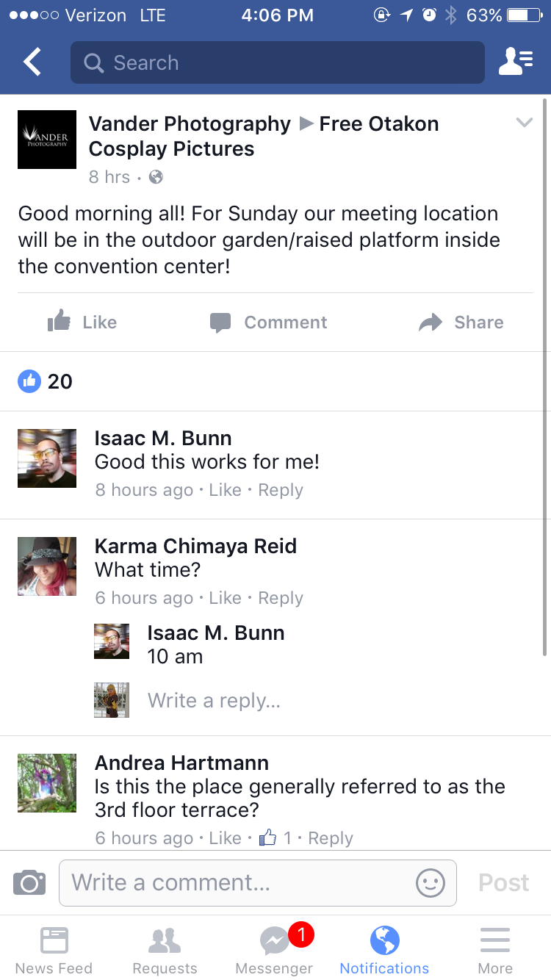Reply to Karma Chimaya Reid's comment
This screenshot has height=980, width=551.
[281, 598]
